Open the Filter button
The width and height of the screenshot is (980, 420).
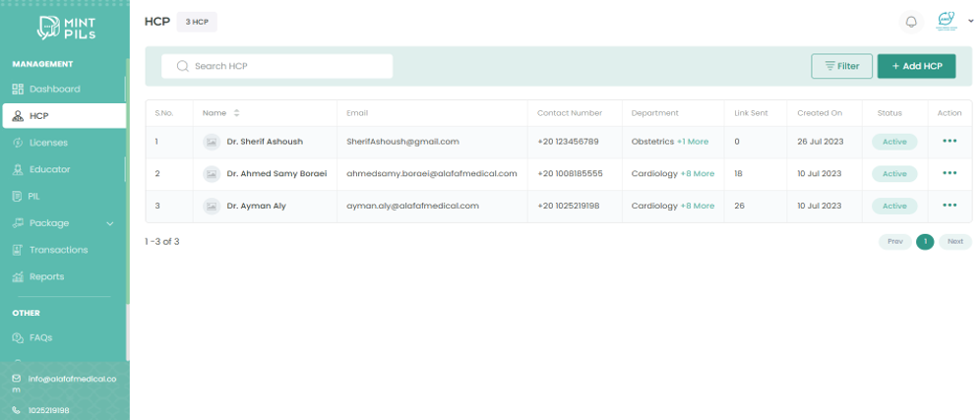(841, 66)
